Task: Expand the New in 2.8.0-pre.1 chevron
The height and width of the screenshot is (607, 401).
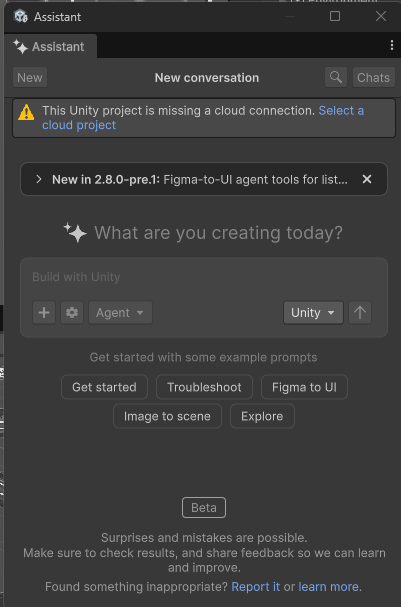Action: (x=38, y=179)
